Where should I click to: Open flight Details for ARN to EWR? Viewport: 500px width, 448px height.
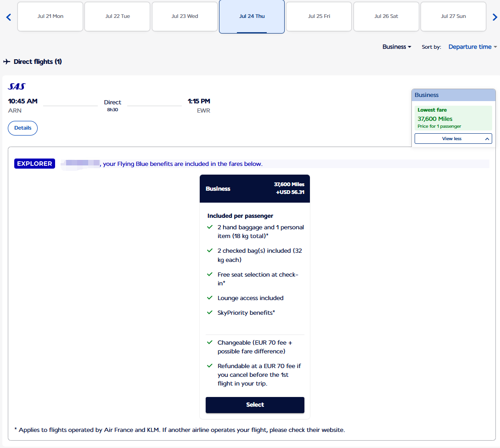pyautogui.click(x=22, y=128)
